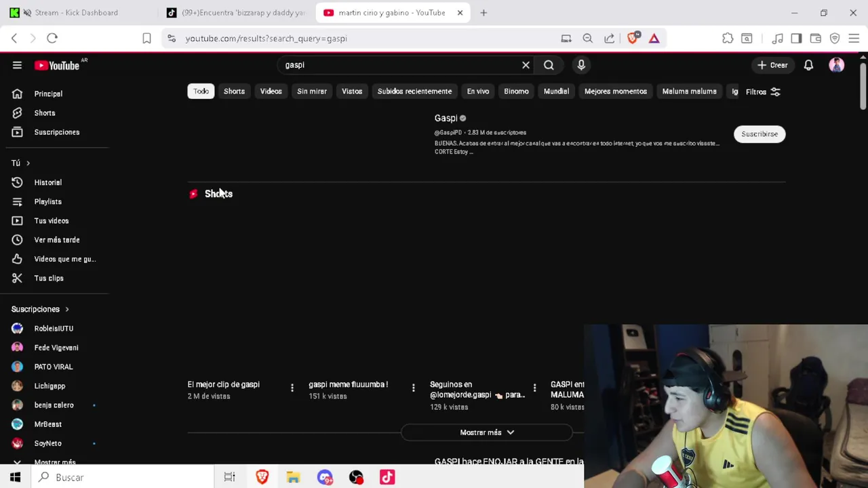Open the benja calero subscription channel

click(54, 405)
